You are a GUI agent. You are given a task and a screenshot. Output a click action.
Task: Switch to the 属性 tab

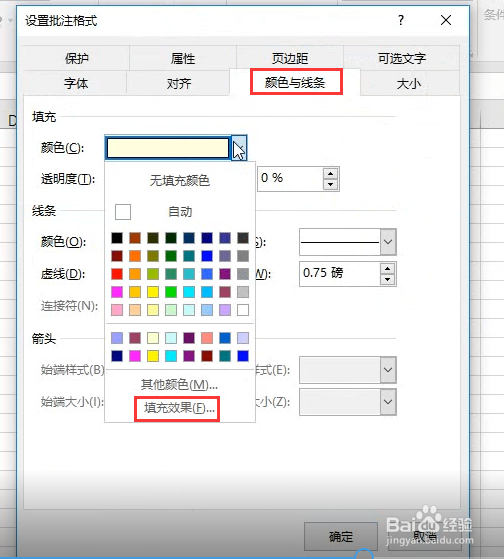point(183,58)
